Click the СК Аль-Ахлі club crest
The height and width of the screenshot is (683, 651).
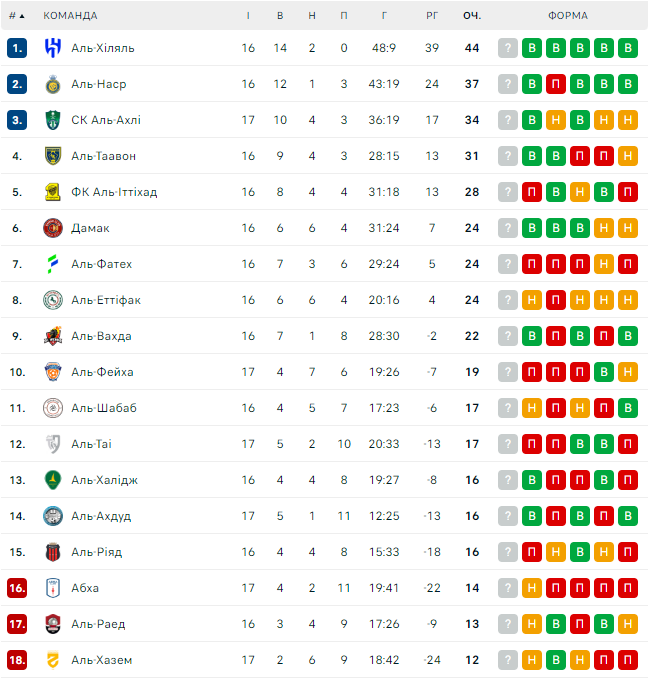click(x=53, y=120)
